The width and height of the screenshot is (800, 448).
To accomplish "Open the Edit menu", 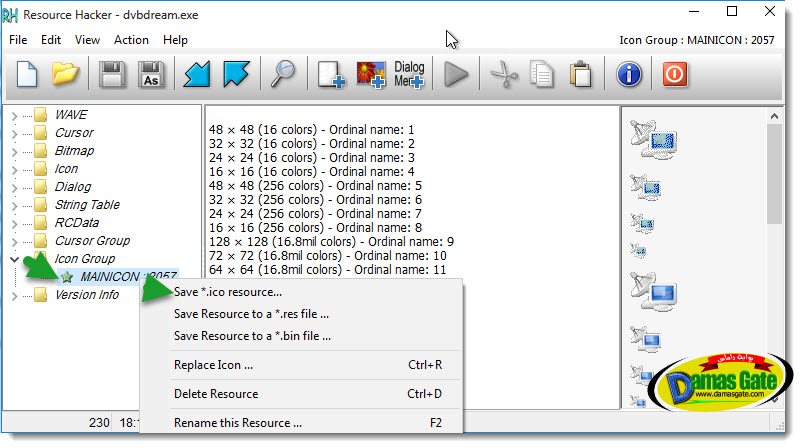I will click(51, 40).
